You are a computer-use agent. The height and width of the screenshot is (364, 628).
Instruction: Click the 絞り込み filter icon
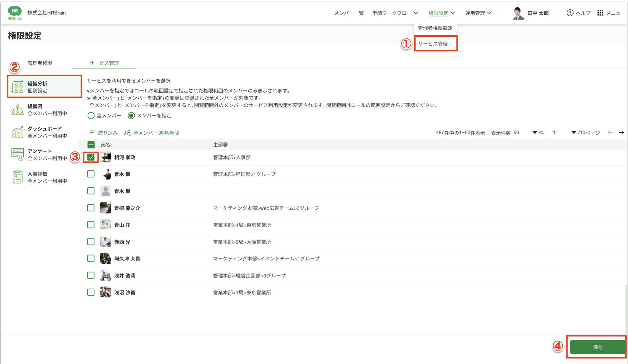tap(92, 132)
